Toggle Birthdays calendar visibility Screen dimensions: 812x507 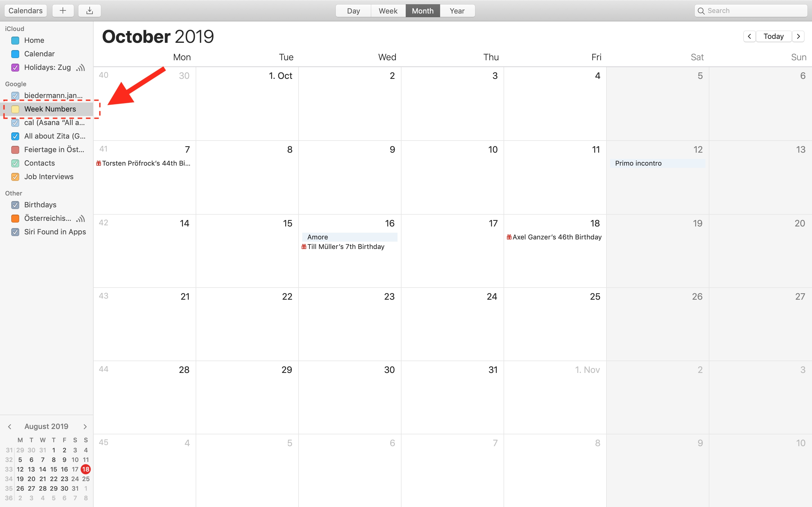[x=15, y=204]
